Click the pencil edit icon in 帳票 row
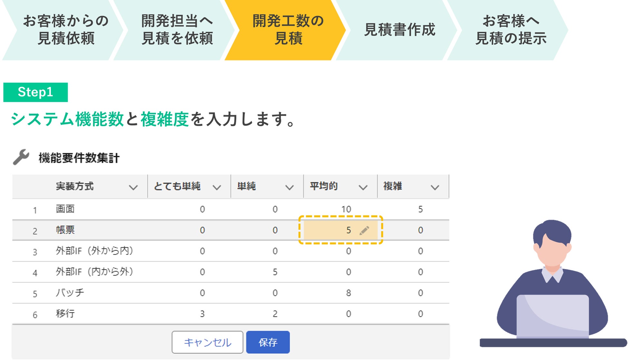628x364 pixels. click(x=364, y=230)
